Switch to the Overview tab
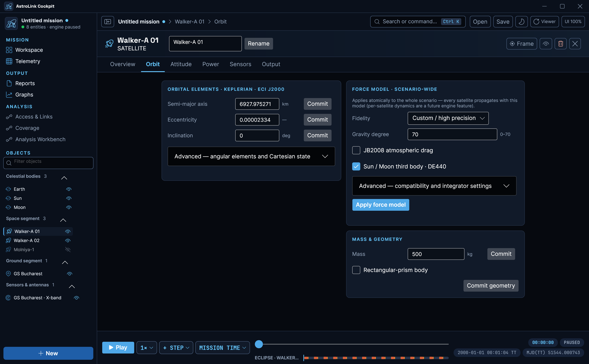 point(123,64)
